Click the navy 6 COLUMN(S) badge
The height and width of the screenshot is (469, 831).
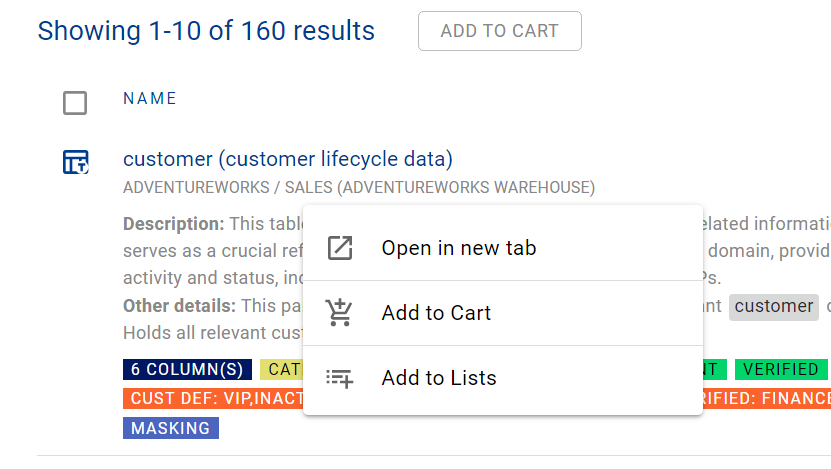click(187, 369)
